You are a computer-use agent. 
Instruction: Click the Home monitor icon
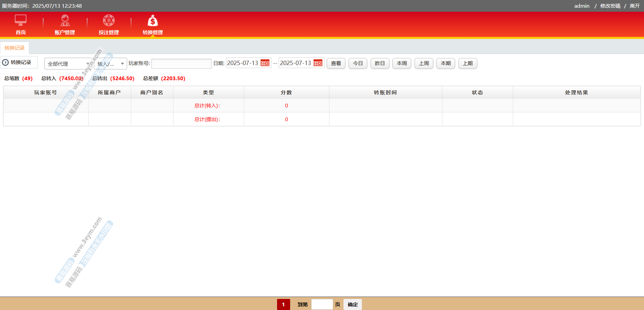(20, 20)
